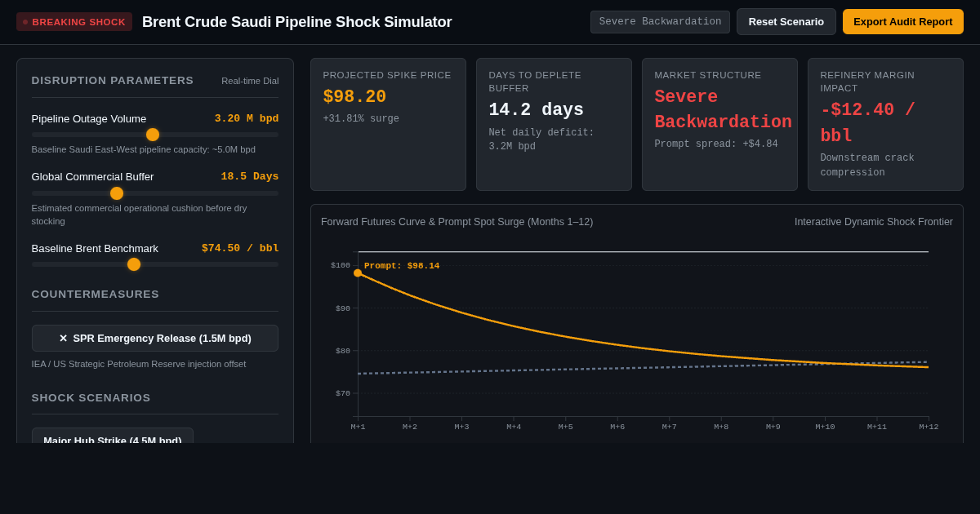Click the $90 y-axis label
The width and height of the screenshot is (980, 514).
pos(343,308)
